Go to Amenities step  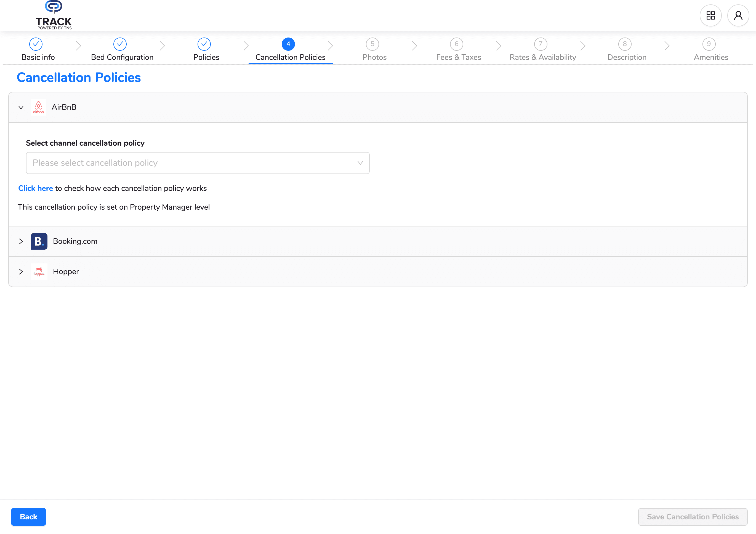(x=711, y=57)
